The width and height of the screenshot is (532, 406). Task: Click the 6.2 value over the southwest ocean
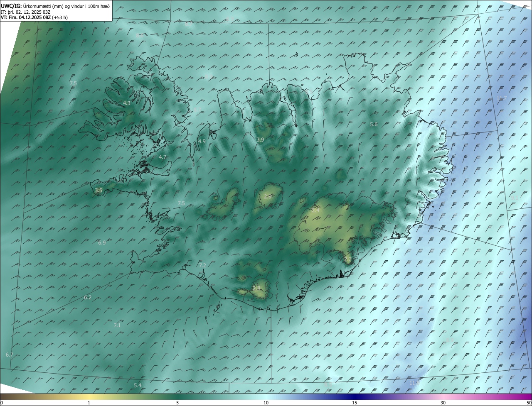click(88, 297)
